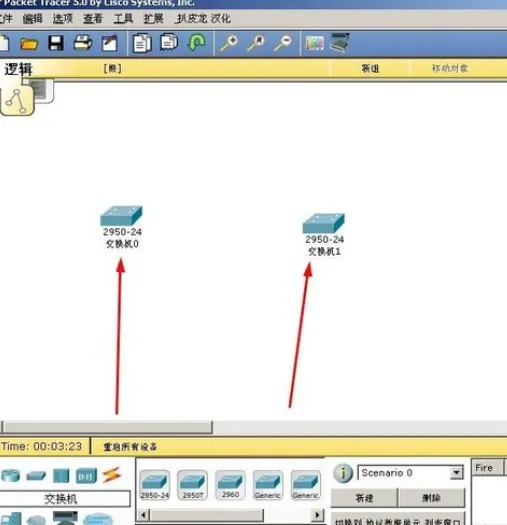
Task: Click the copy icon in toolbar
Action: pyautogui.click(x=142, y=43)
